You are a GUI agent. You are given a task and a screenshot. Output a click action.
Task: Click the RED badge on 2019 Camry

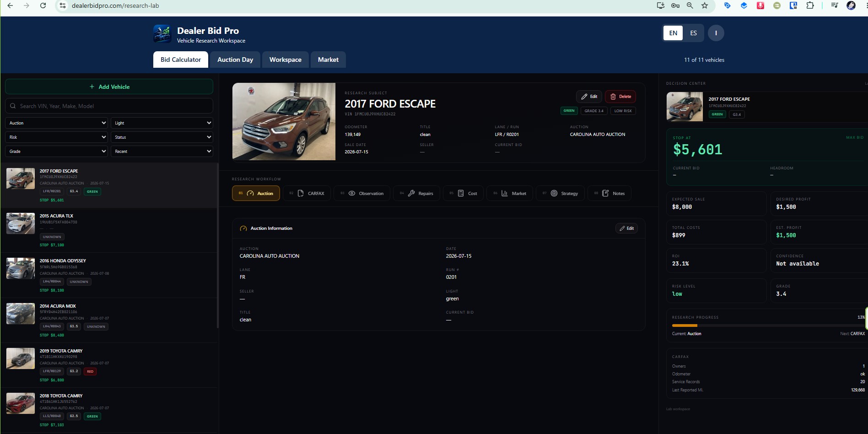tap(90, 371)
